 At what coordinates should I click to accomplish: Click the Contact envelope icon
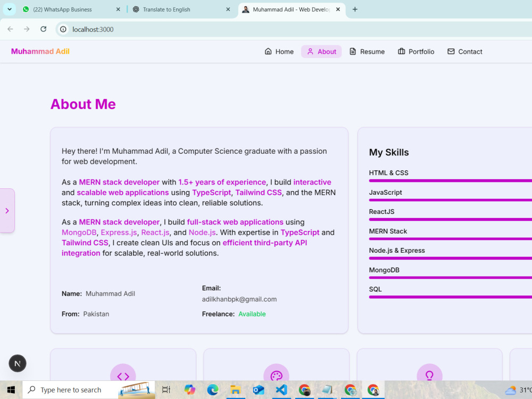(x=451, y=51)
